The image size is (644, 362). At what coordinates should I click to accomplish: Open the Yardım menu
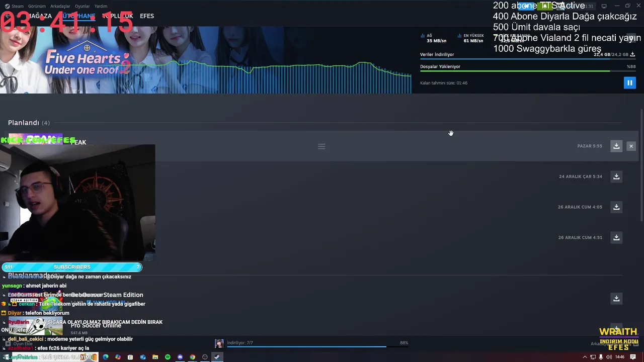point(101,6)
